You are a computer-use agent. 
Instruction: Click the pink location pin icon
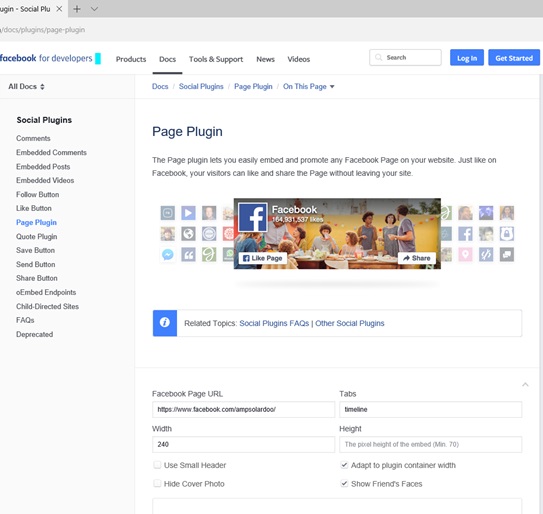pos(465,255)
